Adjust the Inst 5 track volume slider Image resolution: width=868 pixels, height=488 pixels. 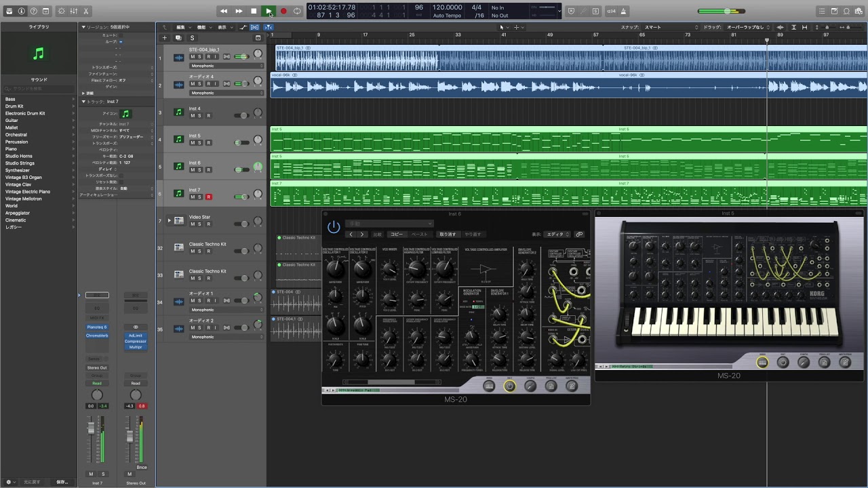[x=241, y=142]
